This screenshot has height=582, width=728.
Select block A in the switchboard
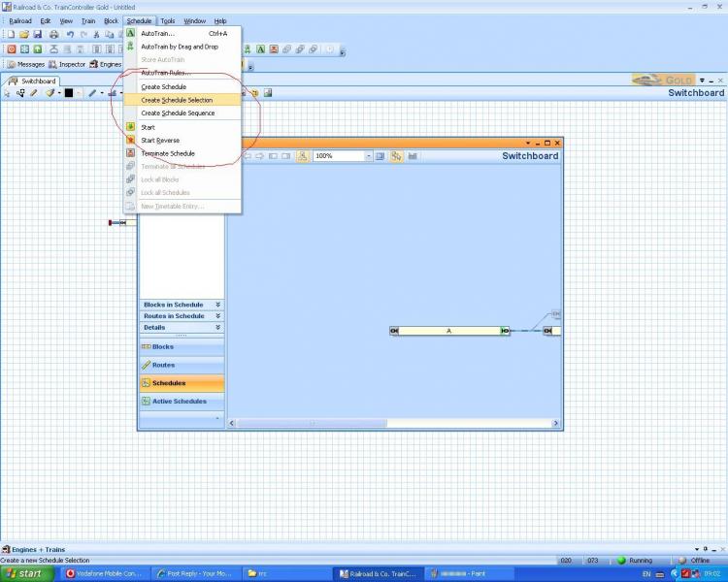tap(449, 331)
